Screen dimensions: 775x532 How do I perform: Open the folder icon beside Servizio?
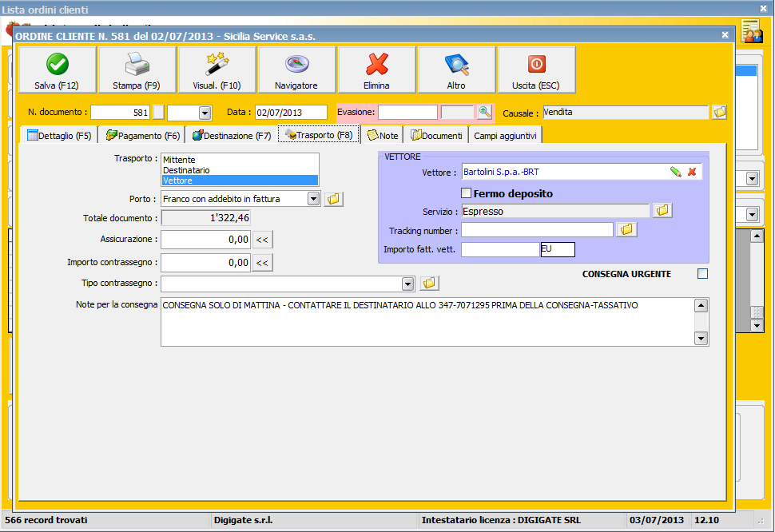click(x=662, y=210)
